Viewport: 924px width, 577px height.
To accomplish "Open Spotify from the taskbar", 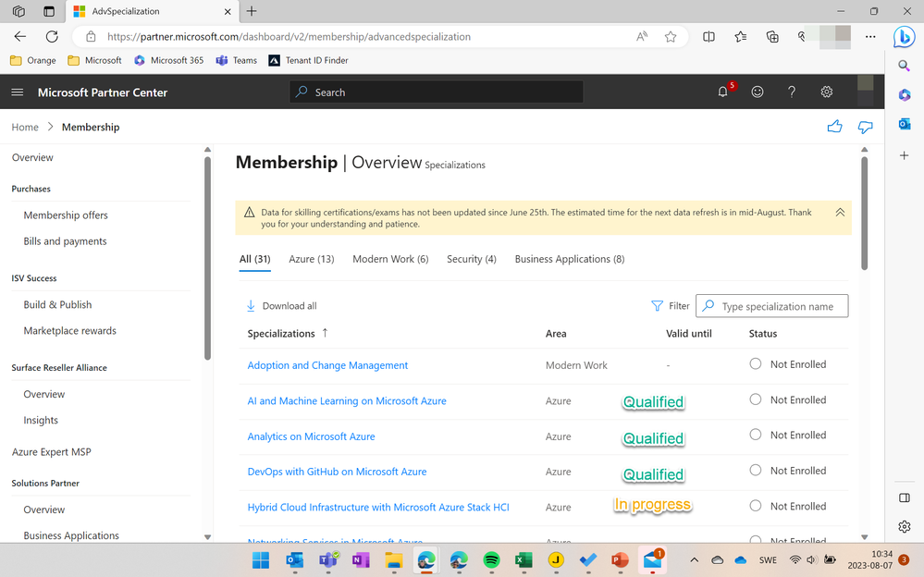I will tap(491, 560).
